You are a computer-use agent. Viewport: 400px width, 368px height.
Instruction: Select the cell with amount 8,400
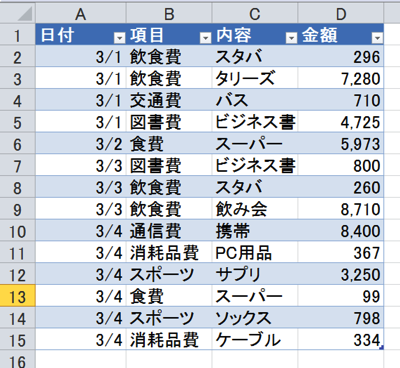[x=341, y=231]
